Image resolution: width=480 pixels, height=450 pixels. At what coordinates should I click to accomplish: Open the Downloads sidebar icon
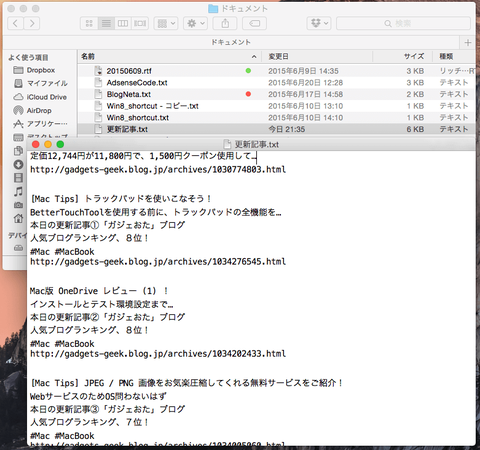[18, 164]
